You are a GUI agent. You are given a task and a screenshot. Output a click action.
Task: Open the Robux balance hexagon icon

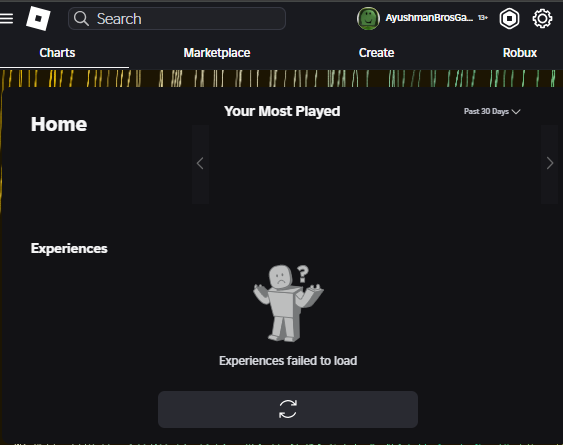pos(509,19)
